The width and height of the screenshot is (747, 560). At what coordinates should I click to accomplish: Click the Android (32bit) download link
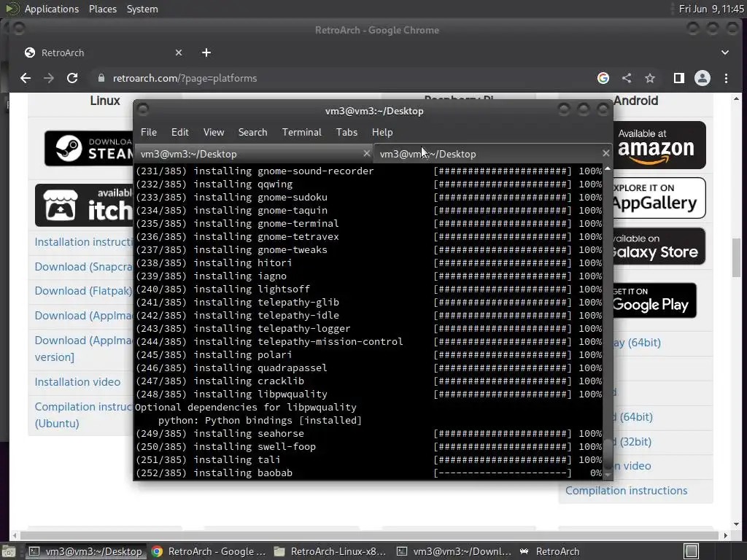632,441
